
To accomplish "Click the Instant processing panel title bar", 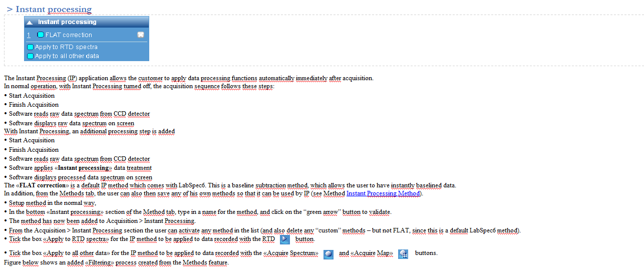I will tap(87, 22).
